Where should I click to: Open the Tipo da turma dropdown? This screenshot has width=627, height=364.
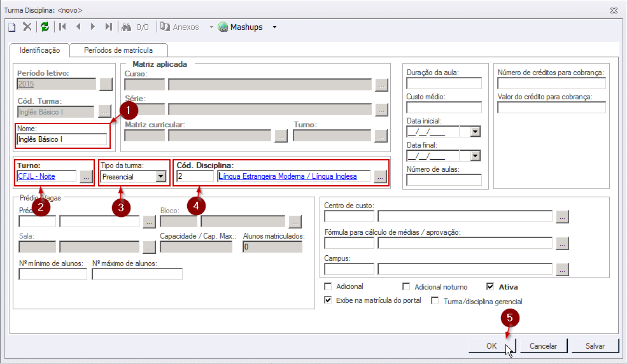coord(160,177)
